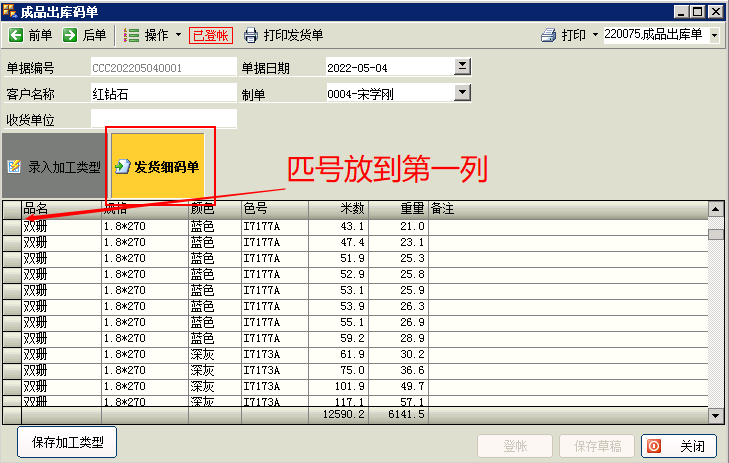Click the app icon in title bar

tap(9, 11)
